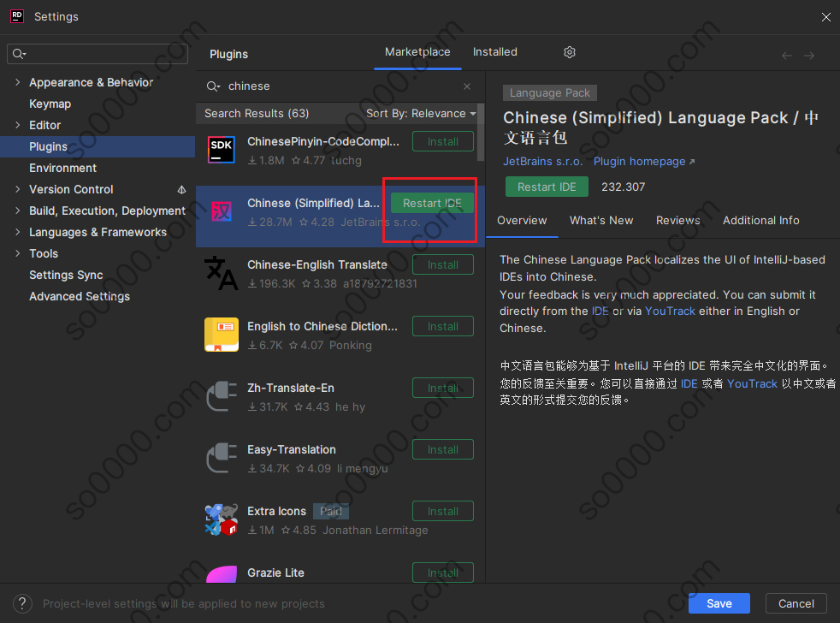The width and height of the screenshot is (840, 623).
Task: Open the Sort By Relevance dropdown
Action: [421, 114]
